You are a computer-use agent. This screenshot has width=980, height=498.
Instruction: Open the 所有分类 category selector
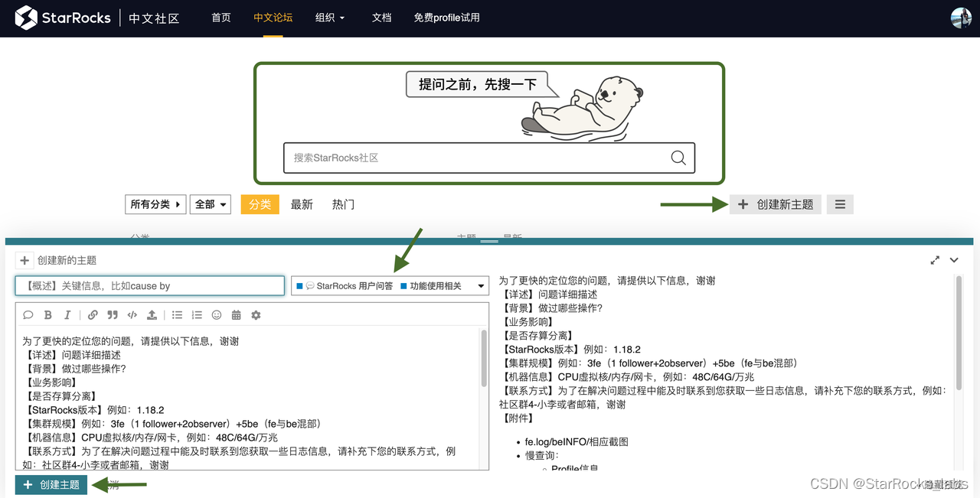[155, 203]
